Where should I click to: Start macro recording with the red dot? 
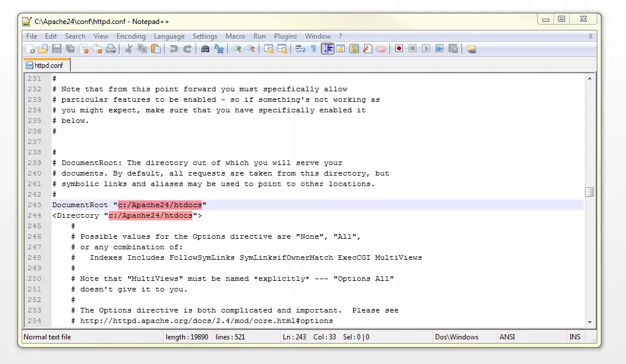399,49
